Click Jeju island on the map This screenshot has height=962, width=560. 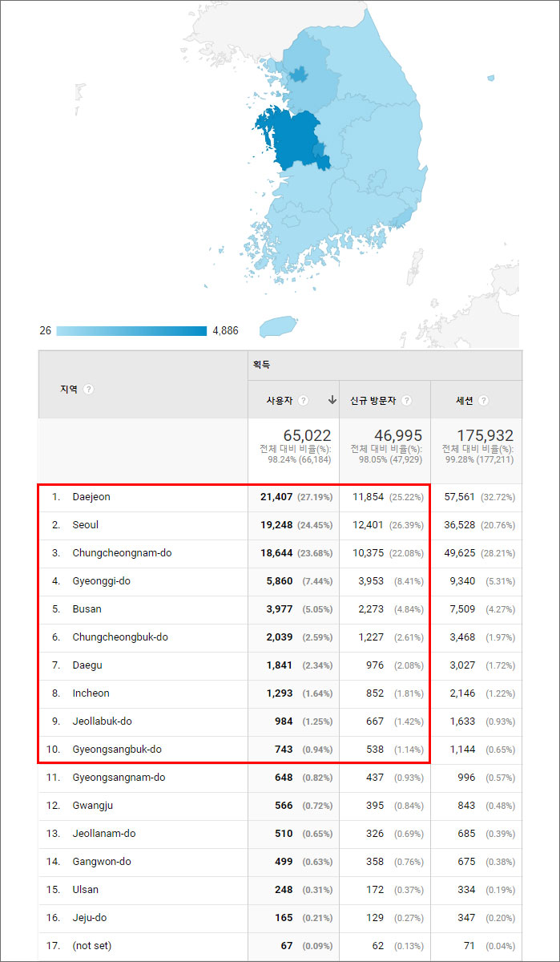(x=278, y=325)
